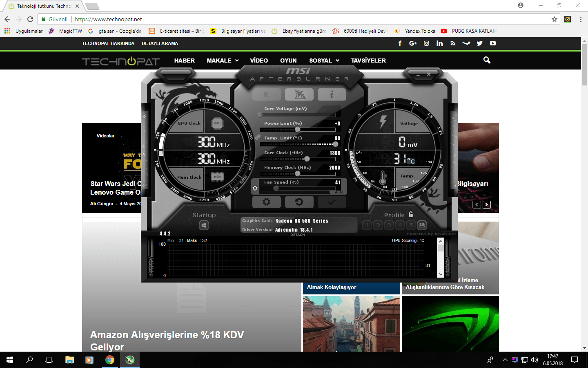Screen dimensions: 588x368
Task: Open the Windows Start menu
Action: tap(10, 360)
